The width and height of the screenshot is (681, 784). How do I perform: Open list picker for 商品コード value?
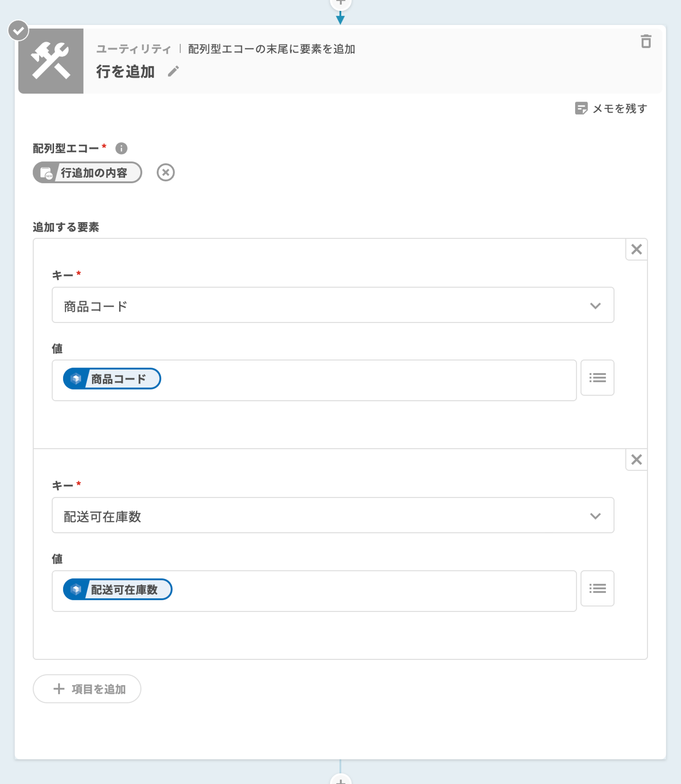tap(597, 378)
